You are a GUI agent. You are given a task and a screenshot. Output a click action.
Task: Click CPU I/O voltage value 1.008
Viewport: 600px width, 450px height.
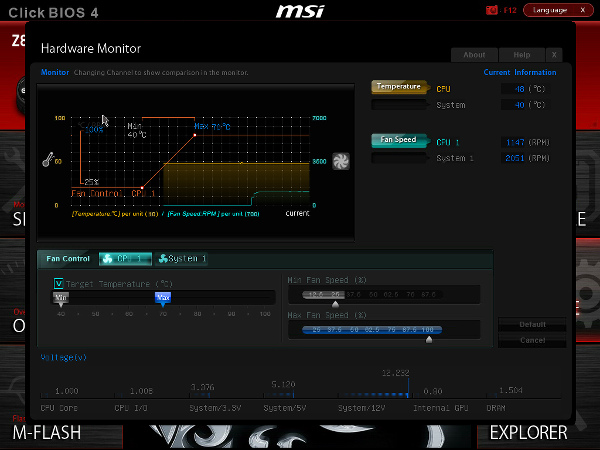(x=141, y=391)
